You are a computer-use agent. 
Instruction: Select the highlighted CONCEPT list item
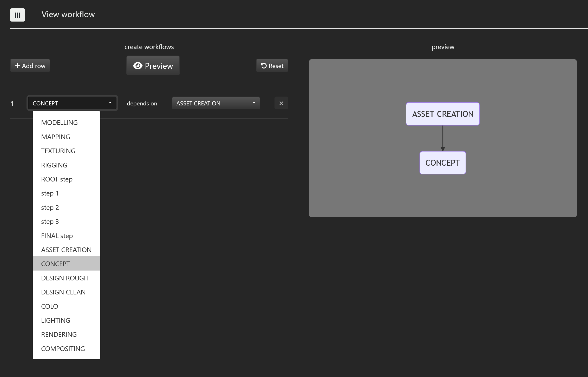click(55, 264)
